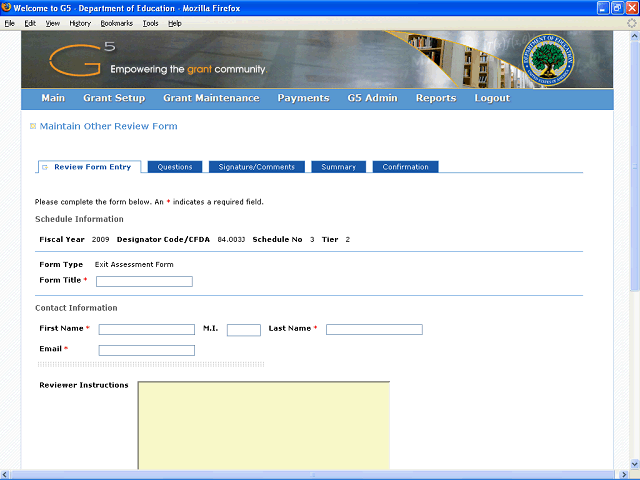Click the Exit Assessment Form text
640x480 pixels.
134,264
